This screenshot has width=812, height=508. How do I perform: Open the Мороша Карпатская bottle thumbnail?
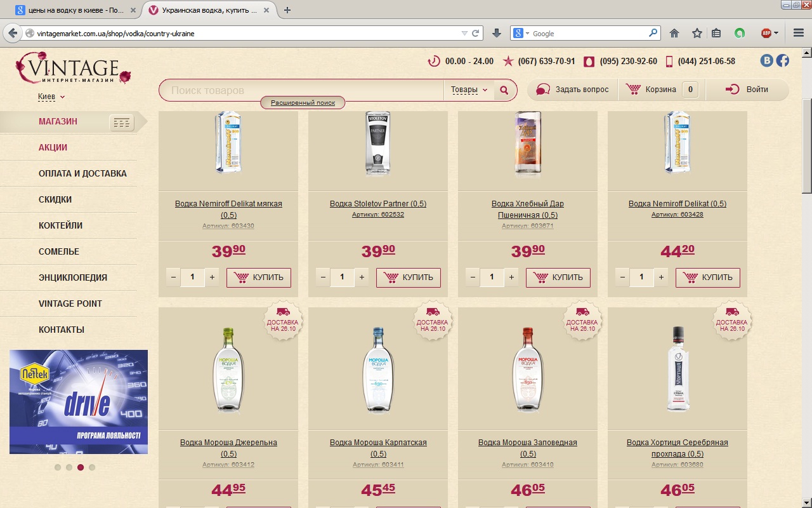(378, 369)
